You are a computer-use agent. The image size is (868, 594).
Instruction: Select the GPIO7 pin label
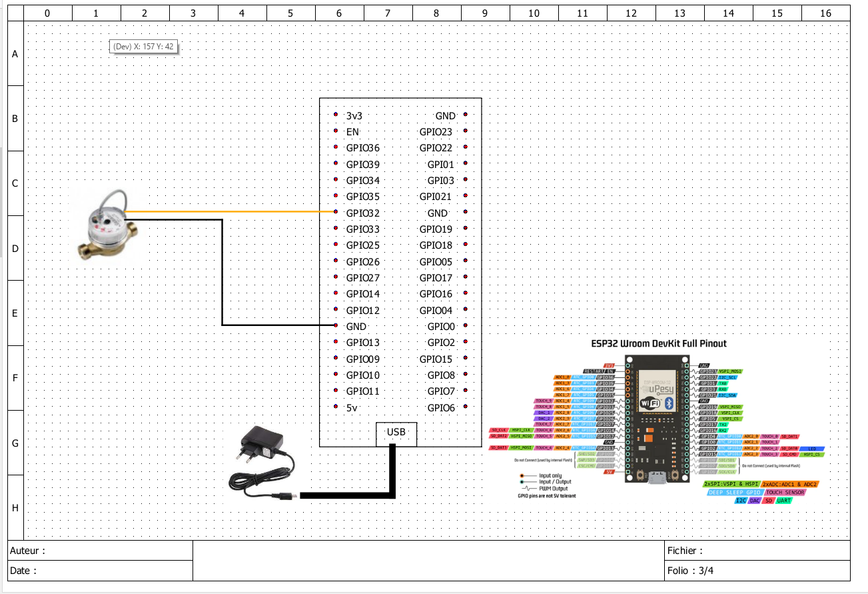441,391
